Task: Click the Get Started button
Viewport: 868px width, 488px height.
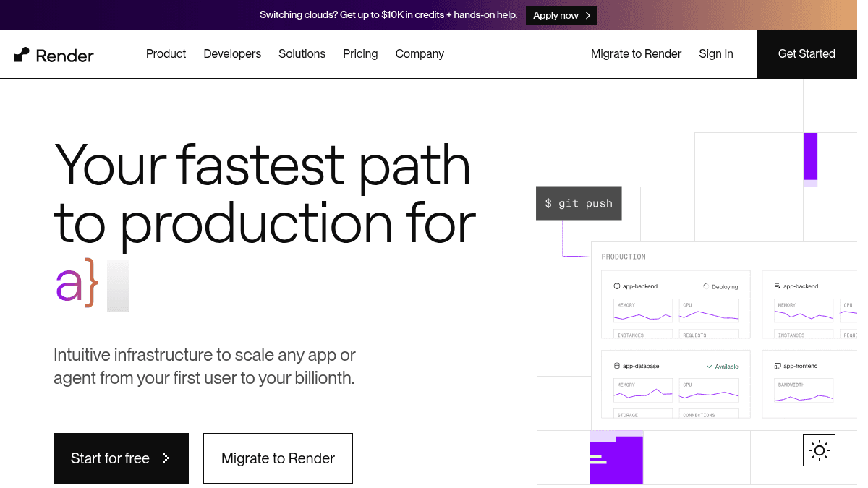Action: click(x=807, y=54)
